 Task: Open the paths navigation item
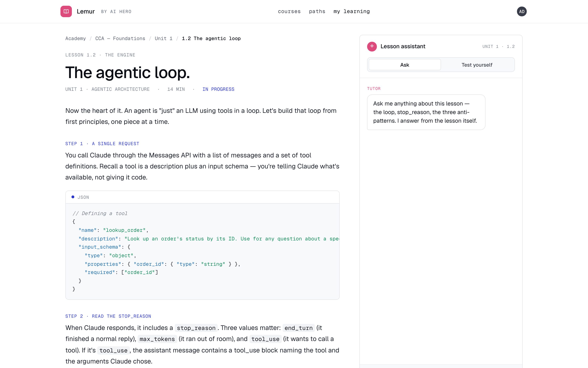click(x=317, y=11)
